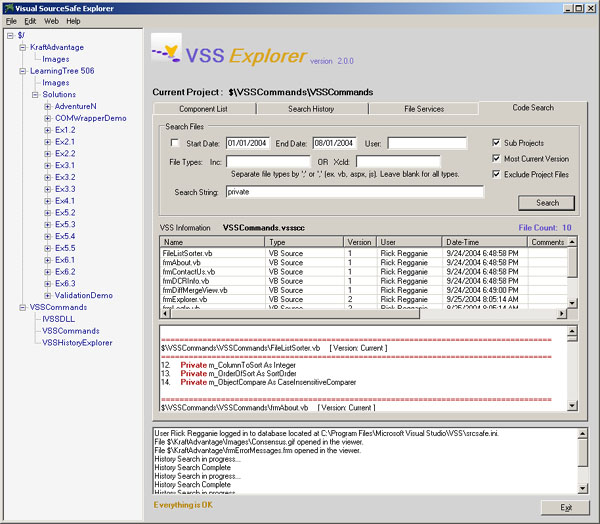Open the Web menu
Image resolution: width=600 pixels, height=524 pixels.
point(51,21)
